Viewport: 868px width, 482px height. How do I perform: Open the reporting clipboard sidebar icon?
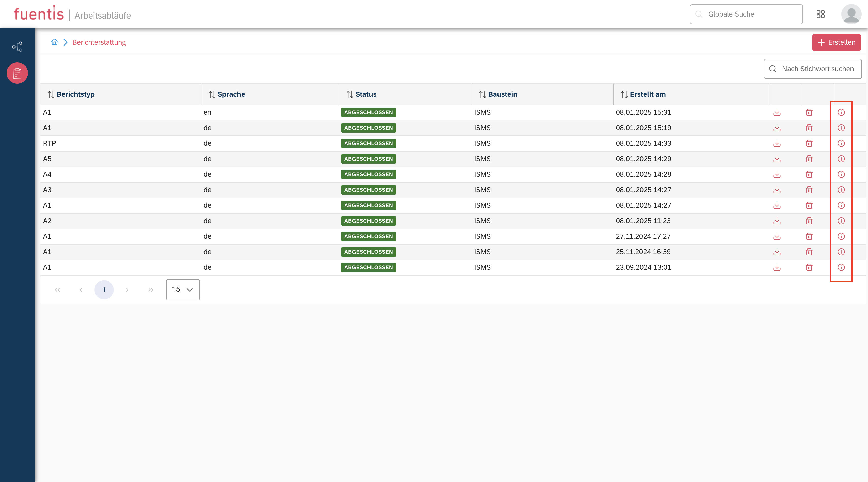[17, 73]
